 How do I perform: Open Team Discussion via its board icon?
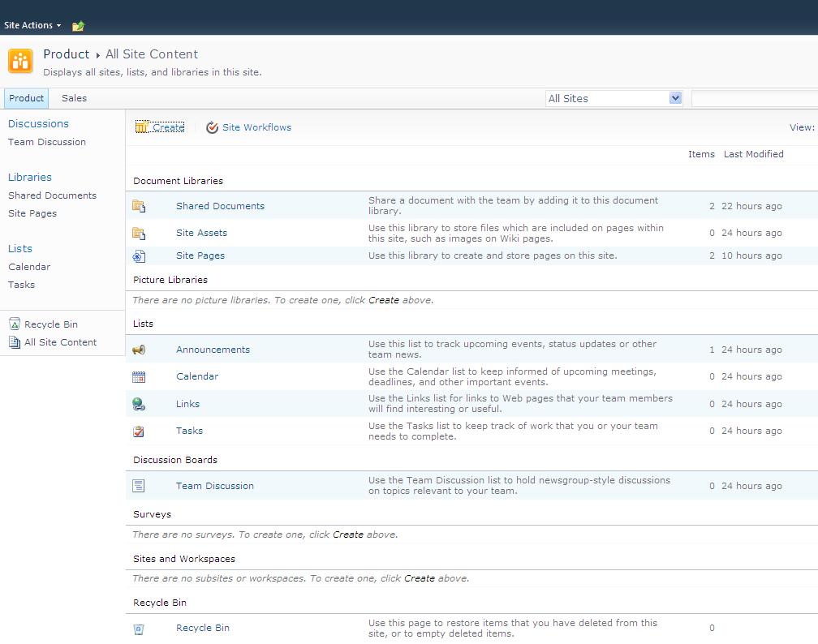pyautogui.click(x=139, y=485)
